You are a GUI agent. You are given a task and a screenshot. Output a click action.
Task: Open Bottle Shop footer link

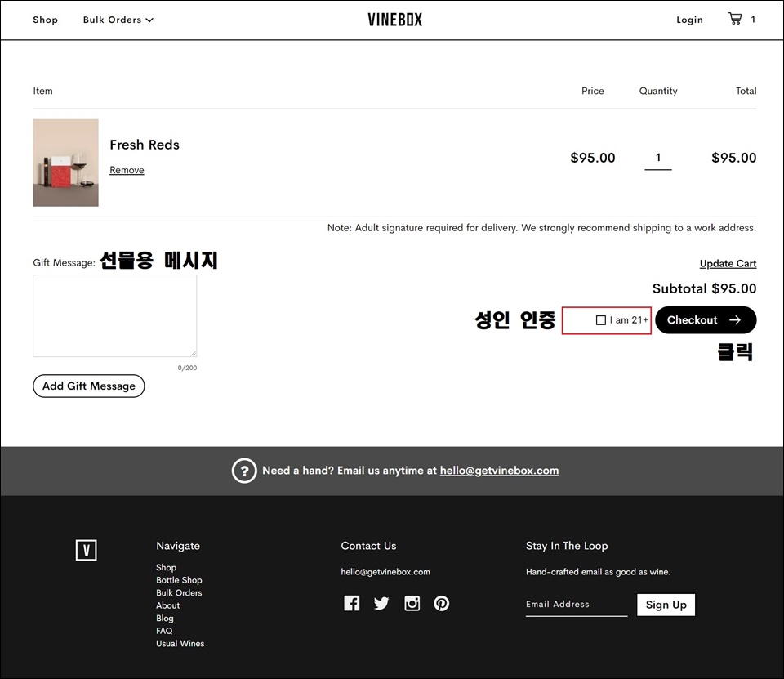(x=179, y=580)
